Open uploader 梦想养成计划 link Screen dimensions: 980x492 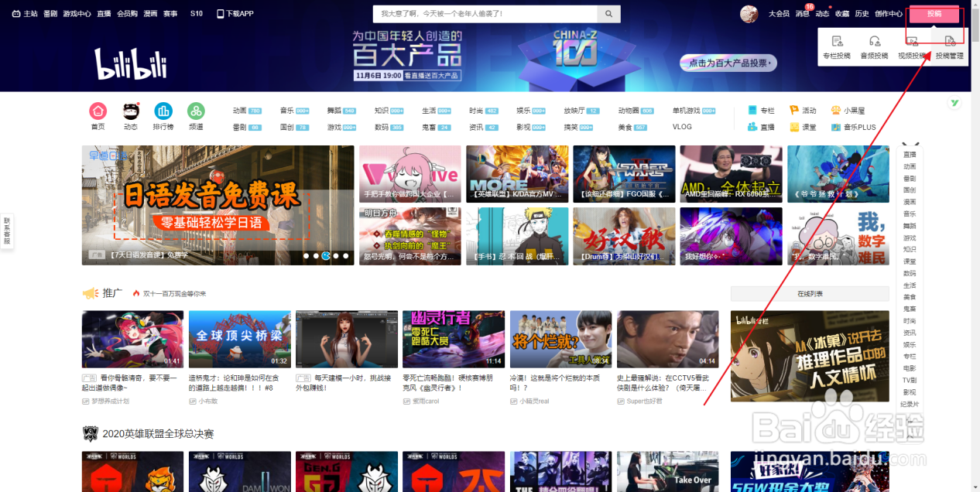pos(109,401)
